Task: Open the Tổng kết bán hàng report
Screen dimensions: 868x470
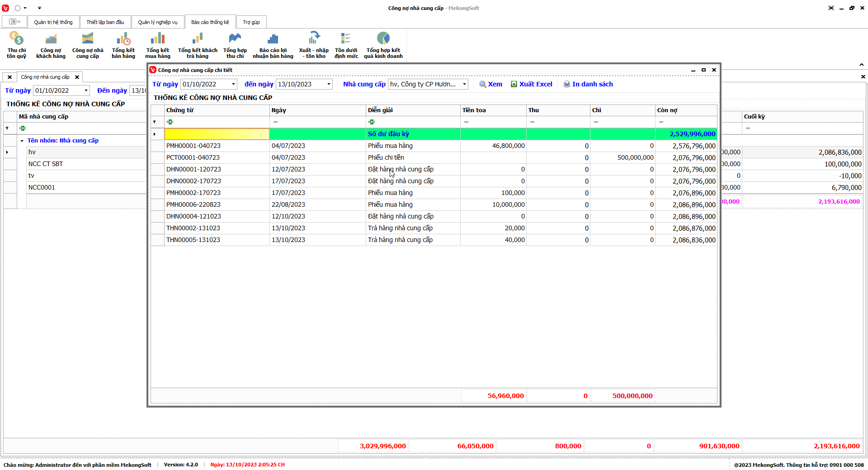Action: point(123,45)
